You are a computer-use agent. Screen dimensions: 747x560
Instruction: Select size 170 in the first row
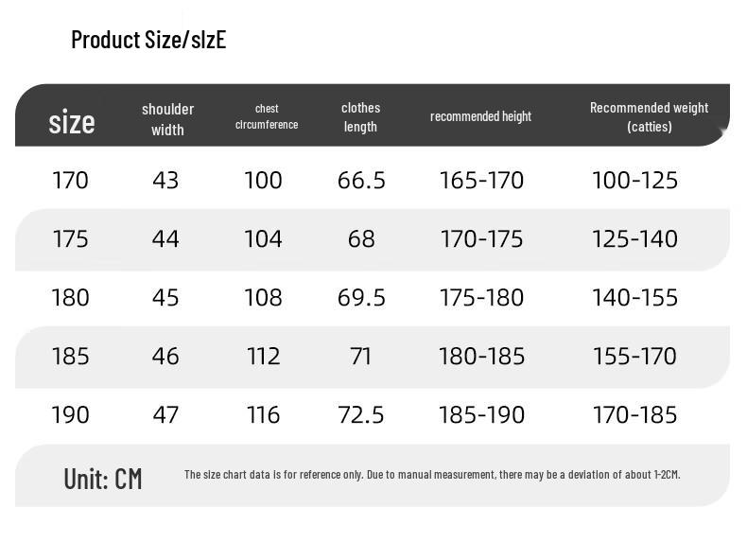point(70,180)
